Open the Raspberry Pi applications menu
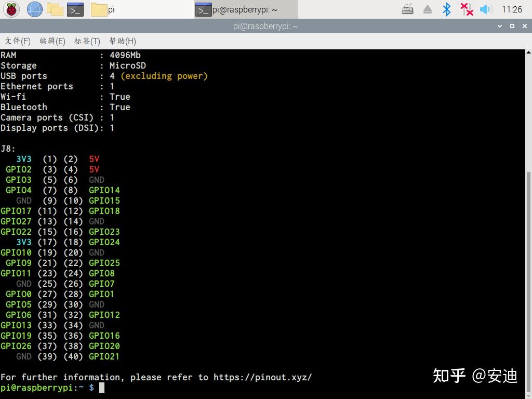The width and height of the screenshot is (532, 399). [x=11, y=9]
